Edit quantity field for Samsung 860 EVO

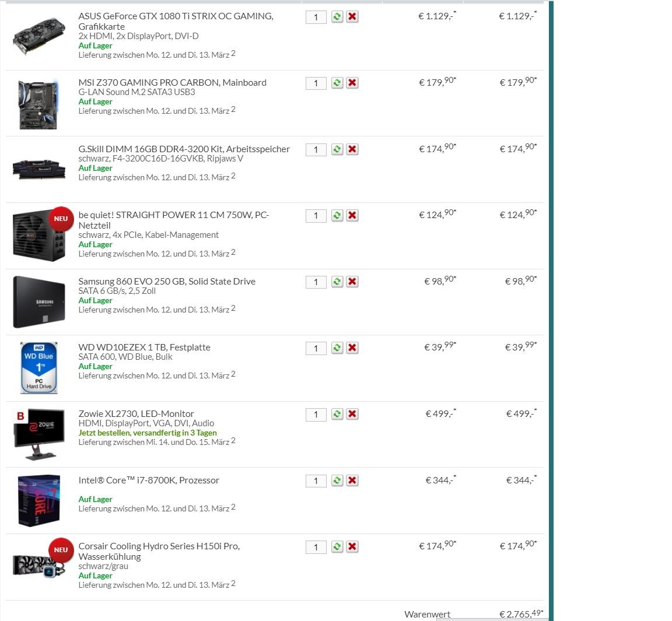pos(316,282)
